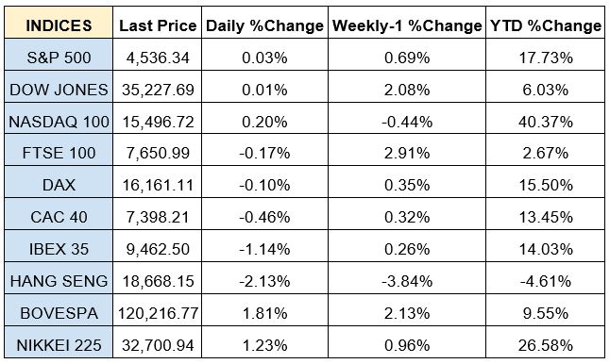
Task: Select the Weekly-1 %Change header
Action: pyautogui.click(x=407, y=25)
